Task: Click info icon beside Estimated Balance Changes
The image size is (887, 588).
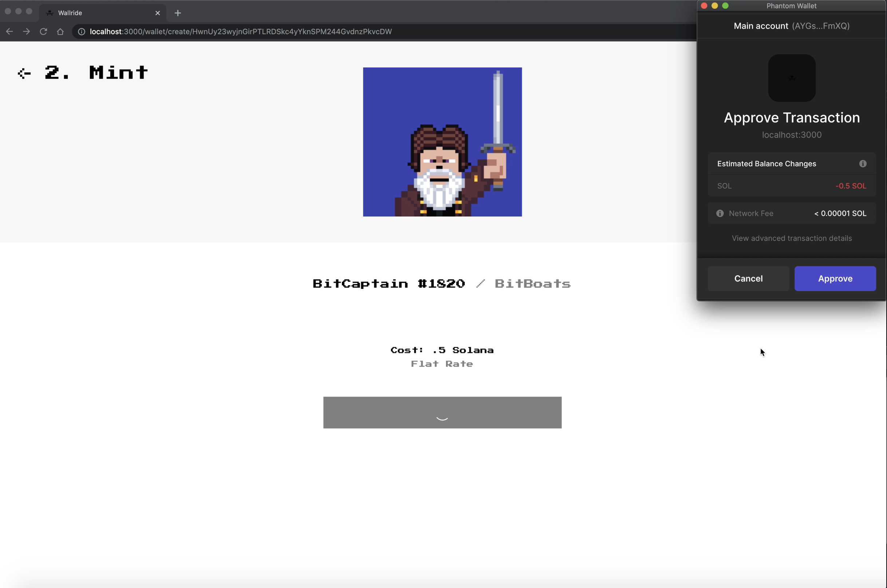Action: [x=863, y=163]
